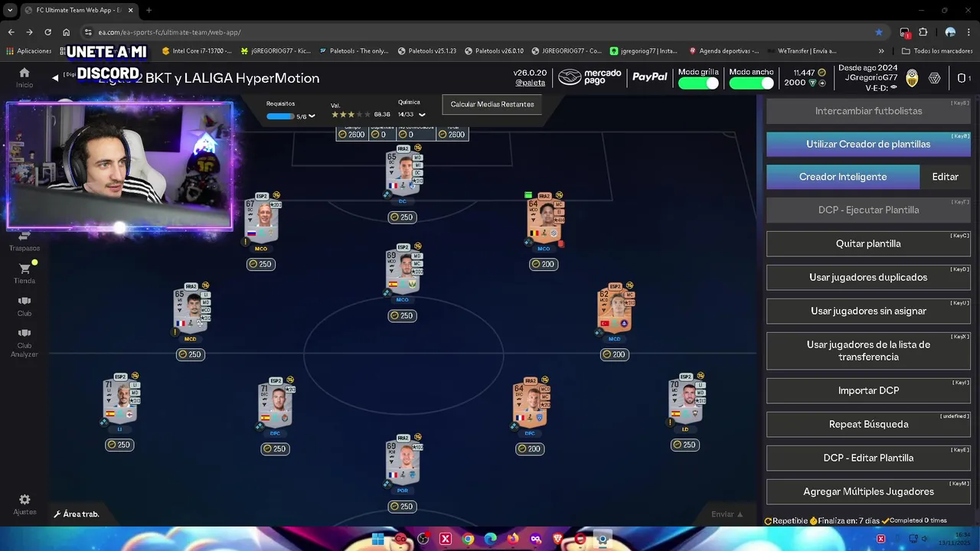
Task: Click Quitar plantilla button
Action: 868,243
